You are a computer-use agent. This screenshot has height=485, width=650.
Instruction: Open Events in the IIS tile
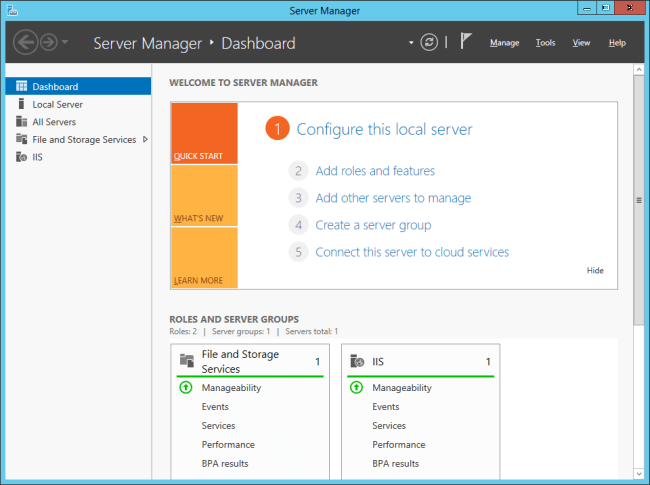(x=386, y=407)
